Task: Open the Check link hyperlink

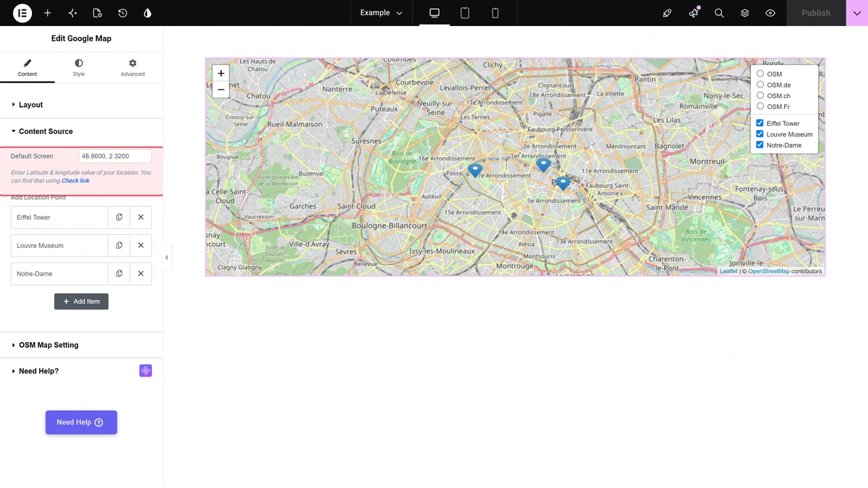Action: [75, 181]
